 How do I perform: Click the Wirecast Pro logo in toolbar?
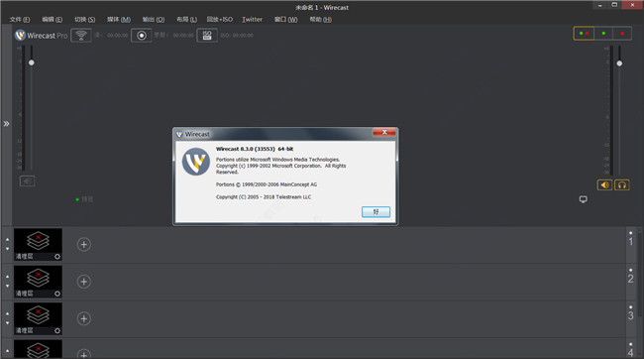[41, 36]
